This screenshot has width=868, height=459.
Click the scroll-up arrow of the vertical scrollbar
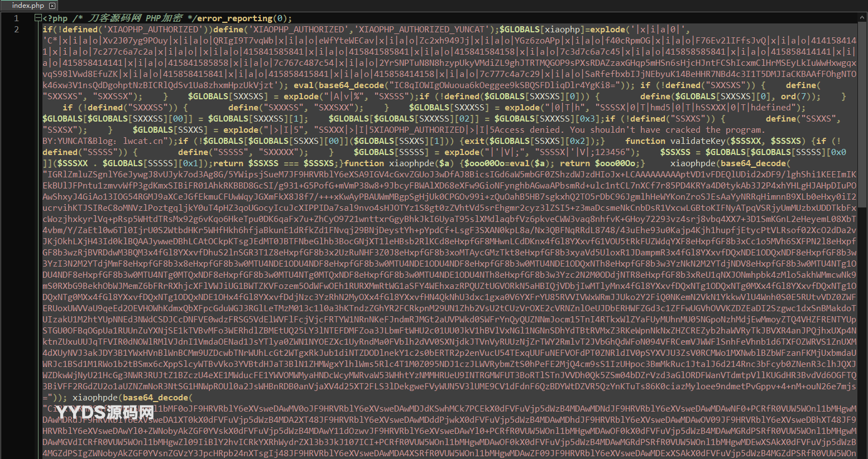tap(863, 18)
